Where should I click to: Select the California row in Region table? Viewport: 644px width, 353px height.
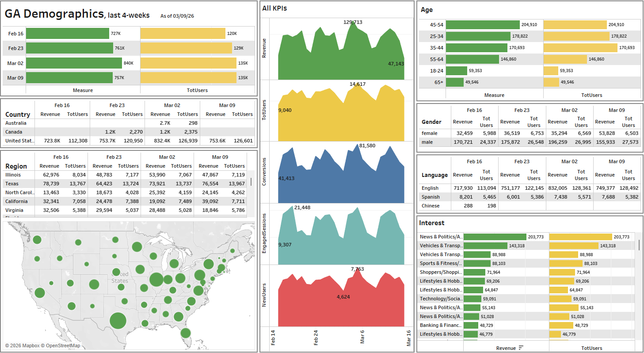coord(17,201)
